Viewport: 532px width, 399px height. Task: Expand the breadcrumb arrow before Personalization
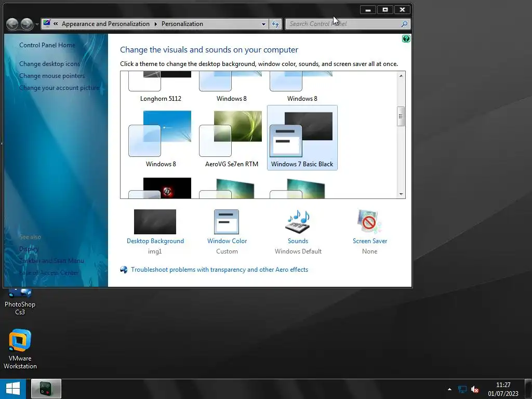point(156,24)
